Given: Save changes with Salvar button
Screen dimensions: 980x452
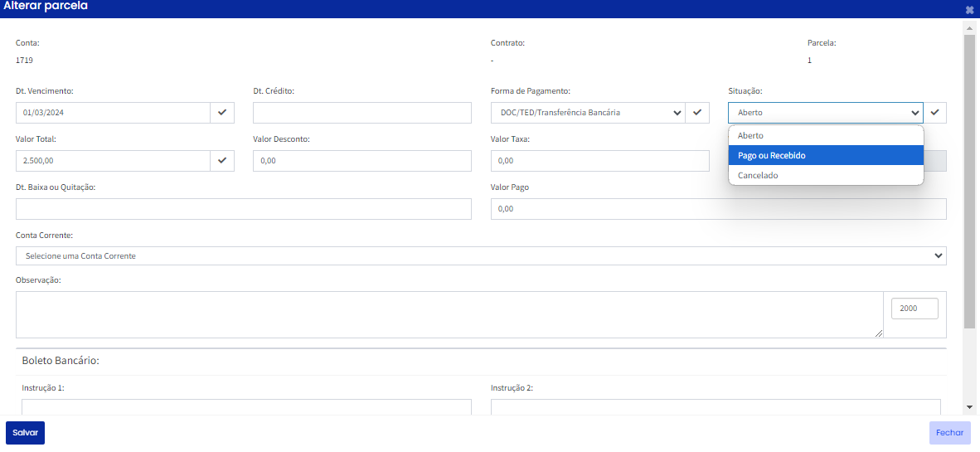Looking at the screenshot, I should pos(25,433).
